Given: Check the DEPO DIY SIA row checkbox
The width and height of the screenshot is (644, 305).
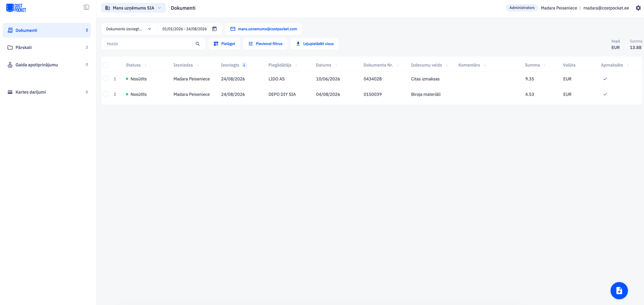Looking at the screenshot, I should 106,94.
